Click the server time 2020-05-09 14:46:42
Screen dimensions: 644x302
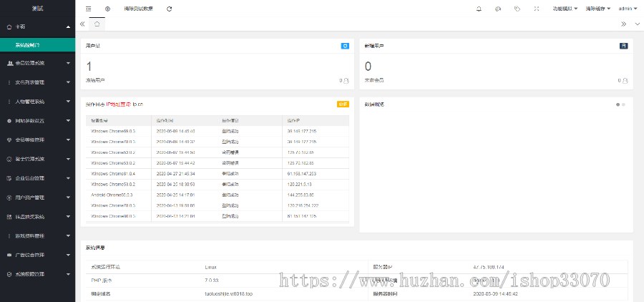pos(495,294)
